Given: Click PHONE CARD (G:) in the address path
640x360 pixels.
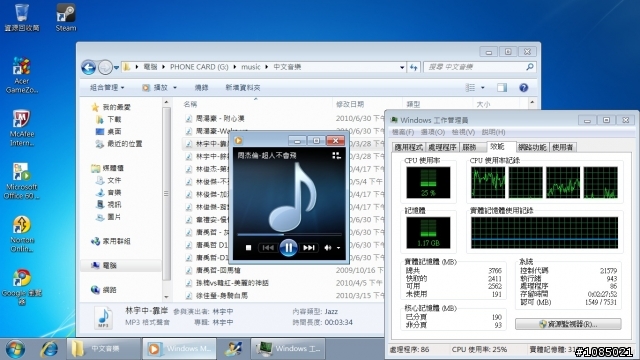Looking at the screenshot, I should click(x=199, y=67).
